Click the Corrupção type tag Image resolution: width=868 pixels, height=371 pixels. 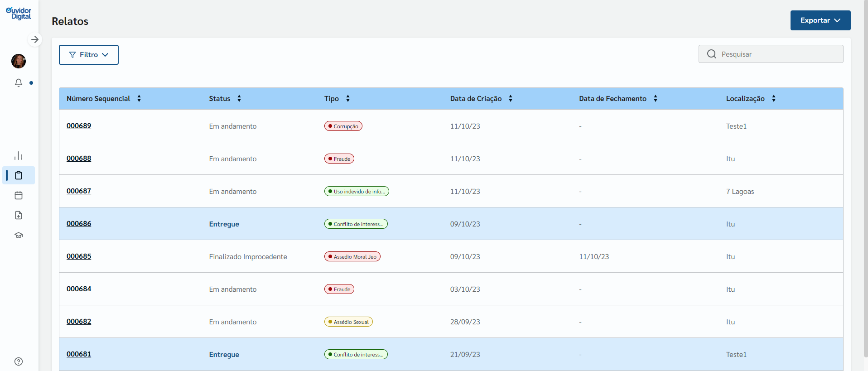click(343, 126)
